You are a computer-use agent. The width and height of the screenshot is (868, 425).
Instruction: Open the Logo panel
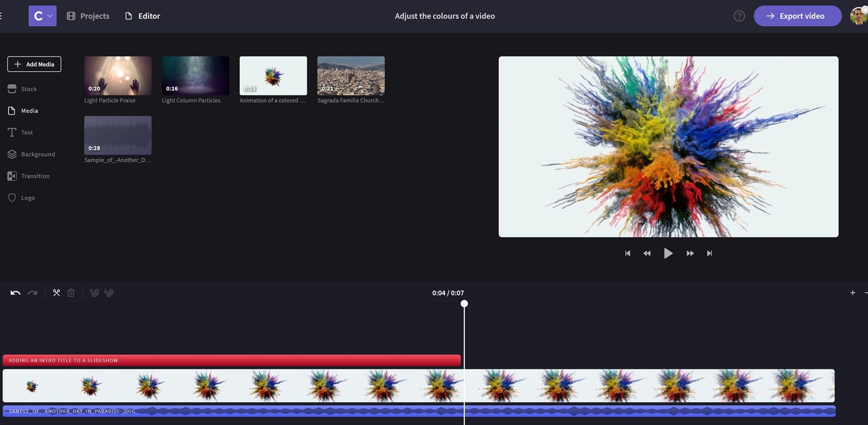point(28,197)
